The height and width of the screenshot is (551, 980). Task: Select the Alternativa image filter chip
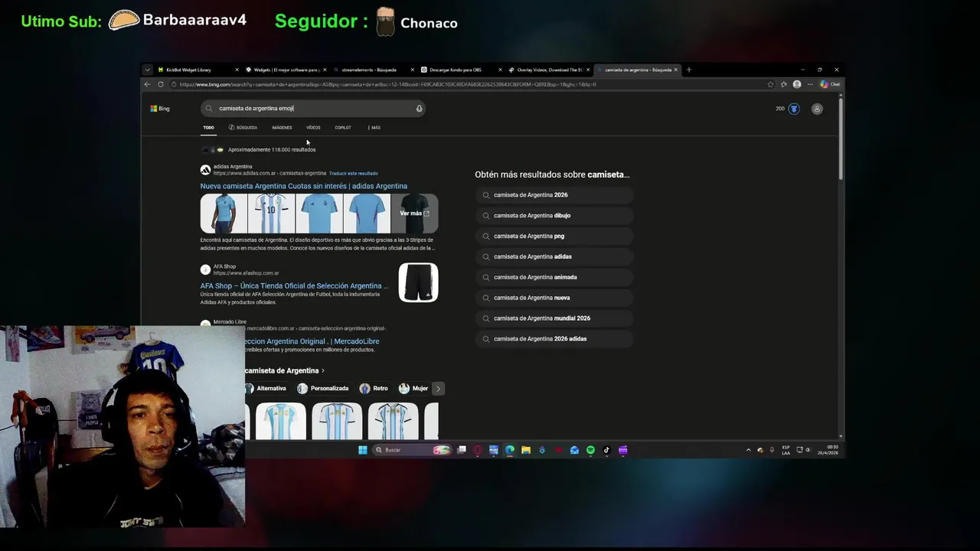tap(266, 389)
